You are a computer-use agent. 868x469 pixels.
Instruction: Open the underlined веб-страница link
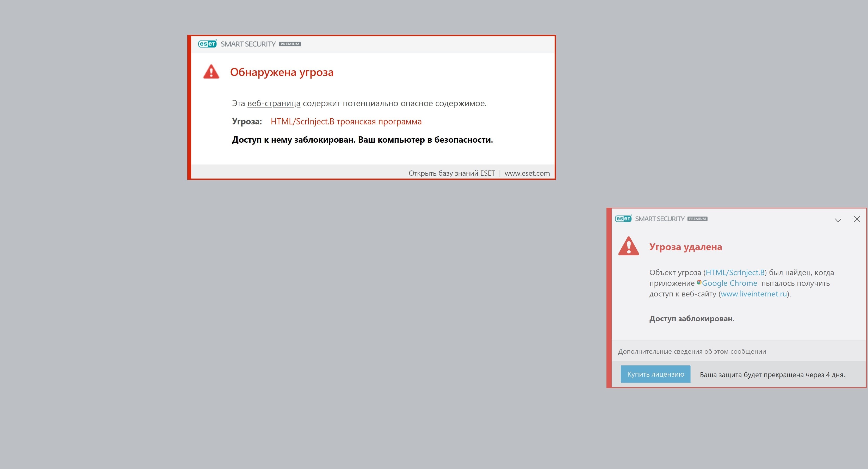[x=274, y=103]
